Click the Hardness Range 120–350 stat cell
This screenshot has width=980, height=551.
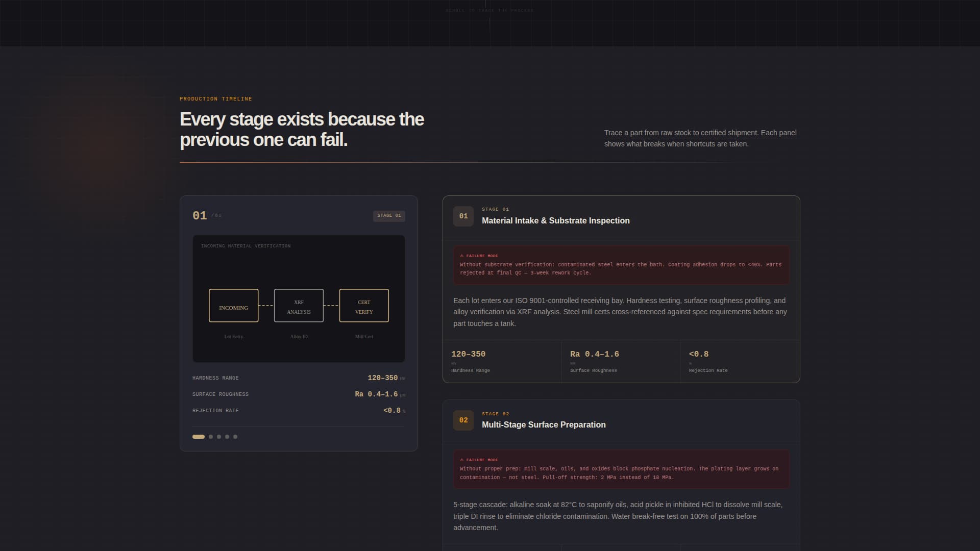pos(502,361)
